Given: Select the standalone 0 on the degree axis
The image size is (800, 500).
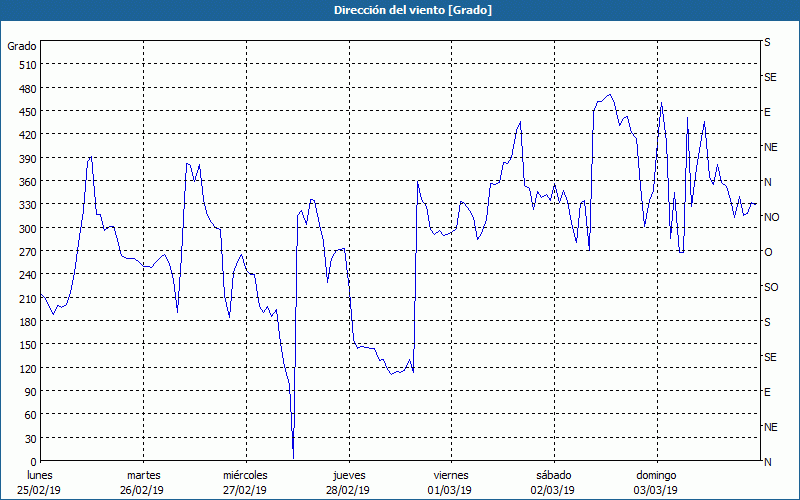Looking at the screenshot, I should 34,462.
